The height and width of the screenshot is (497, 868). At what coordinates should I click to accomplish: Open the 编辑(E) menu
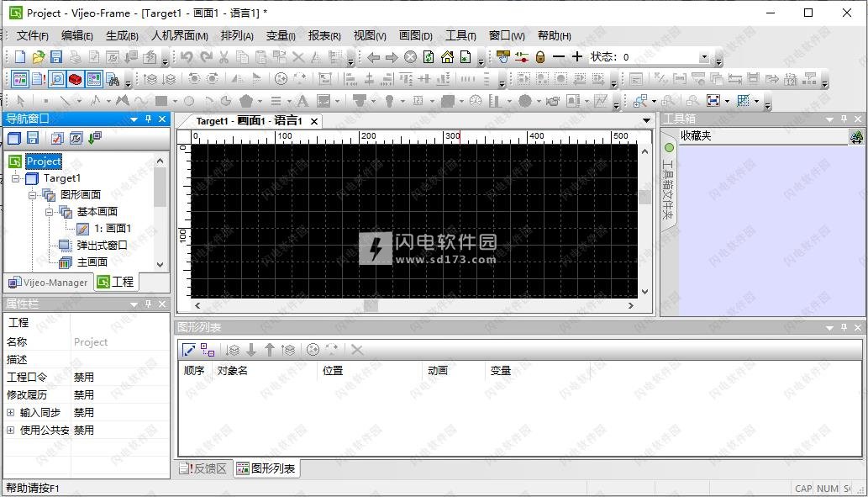(77, 36)
